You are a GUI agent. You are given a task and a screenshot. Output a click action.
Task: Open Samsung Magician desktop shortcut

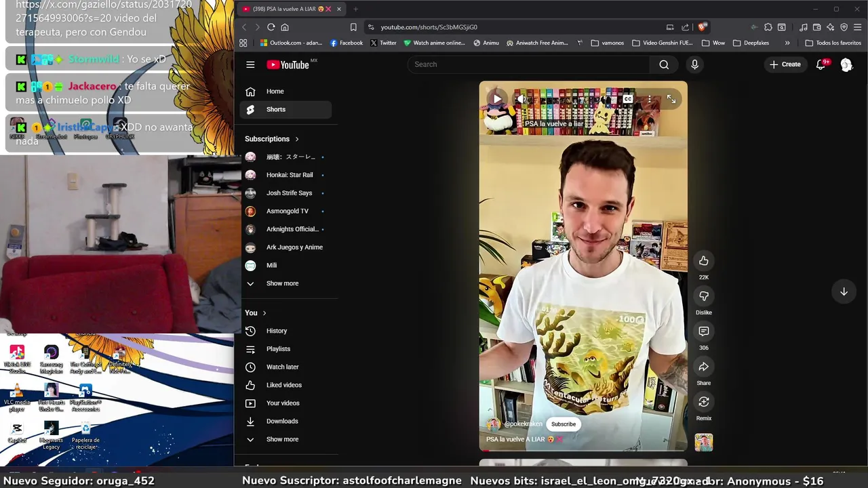pos(52,359)
